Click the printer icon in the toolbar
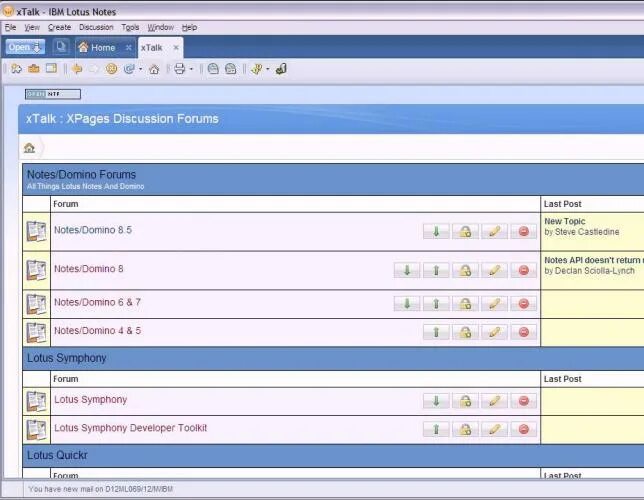644x500 pixels. pos(179,69)
